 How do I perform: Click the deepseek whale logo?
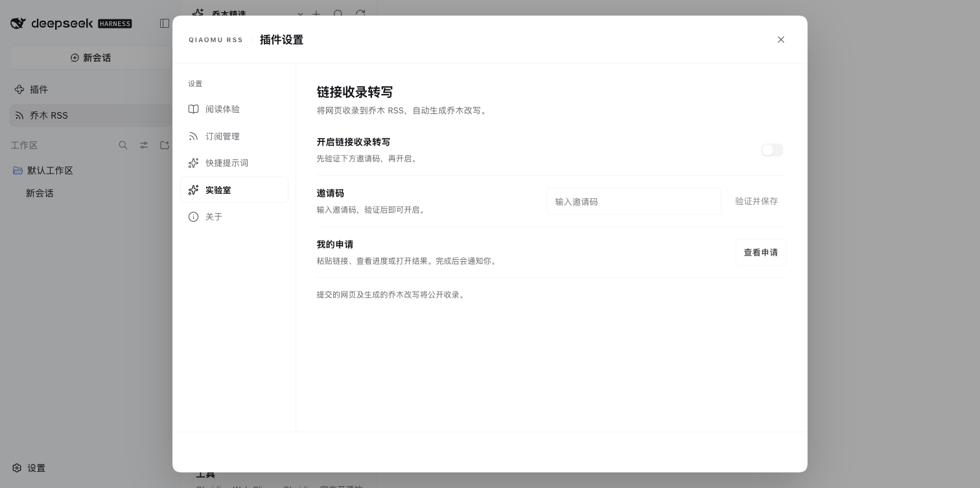click(x=18, y=23)
